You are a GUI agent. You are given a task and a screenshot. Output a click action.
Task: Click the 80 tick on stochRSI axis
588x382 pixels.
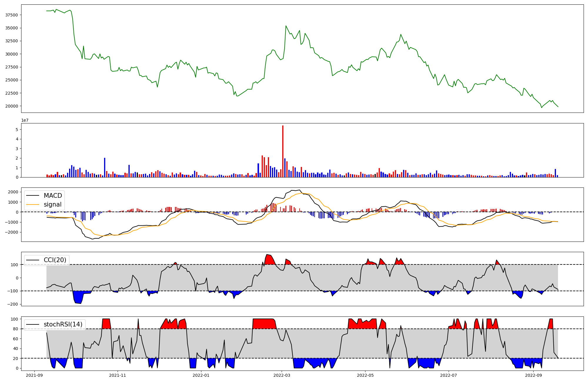click(x=15, y=329)
